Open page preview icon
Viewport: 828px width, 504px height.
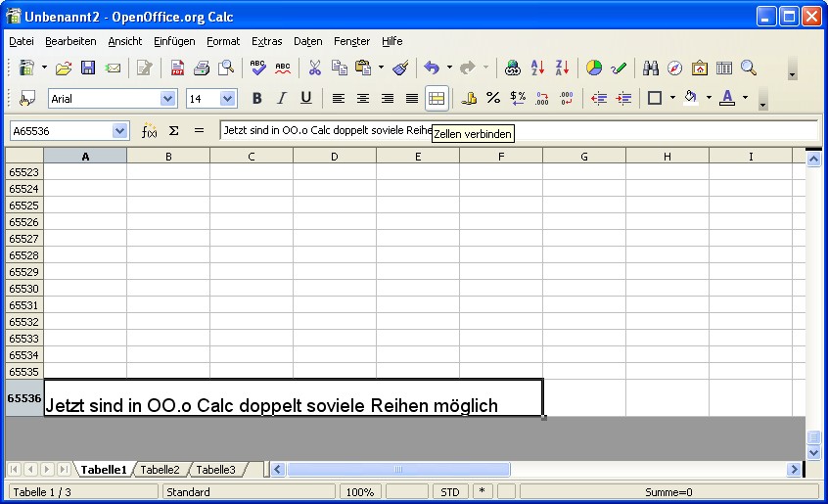[x=226, y=69]
